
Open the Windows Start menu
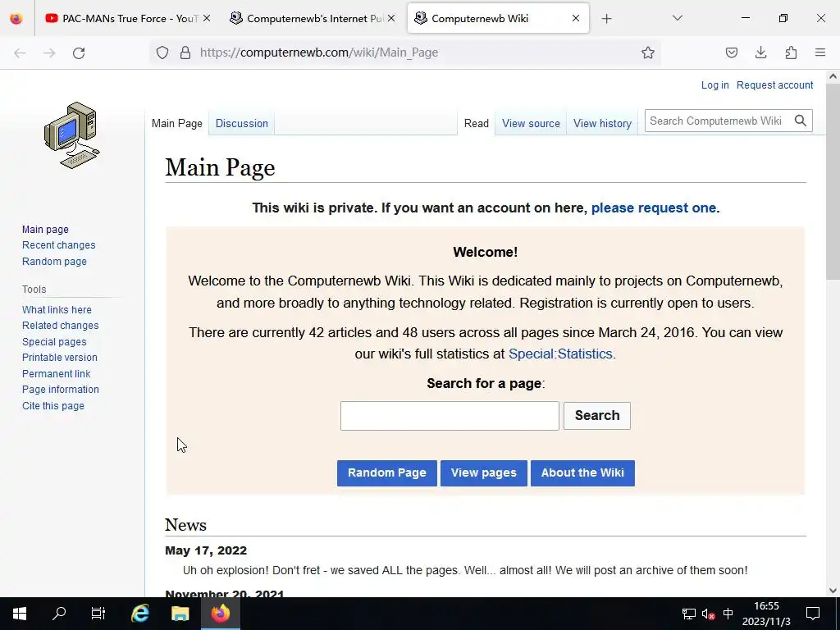(x=20, y=614)
